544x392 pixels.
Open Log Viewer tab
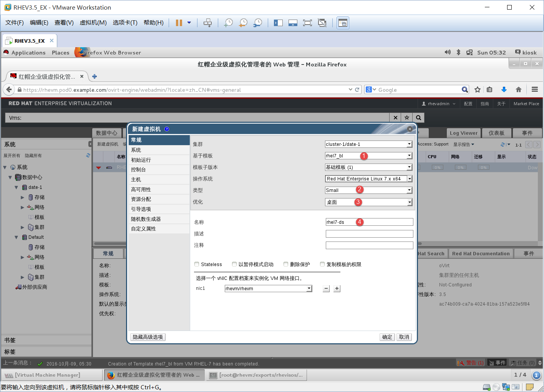[x=463, y=133]
